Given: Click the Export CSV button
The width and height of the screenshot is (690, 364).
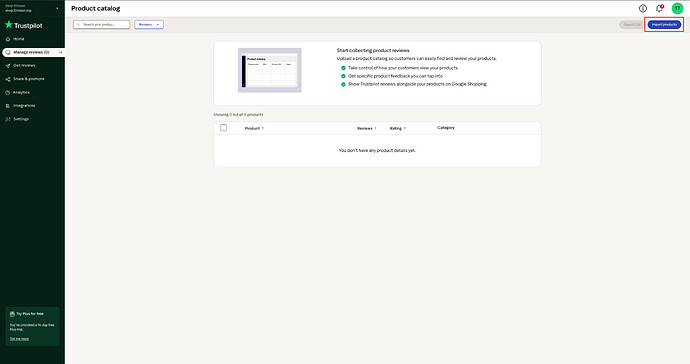Looking at the screenshot, I should point(631,25).
